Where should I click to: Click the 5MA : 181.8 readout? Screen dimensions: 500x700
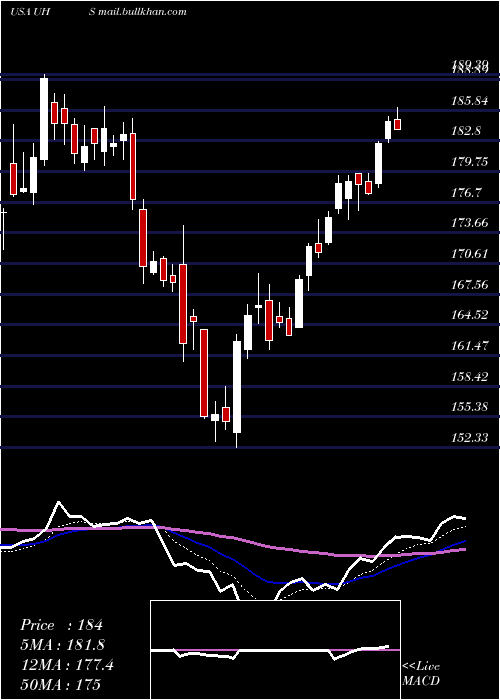pyautogui.click(x=62, y=645)
